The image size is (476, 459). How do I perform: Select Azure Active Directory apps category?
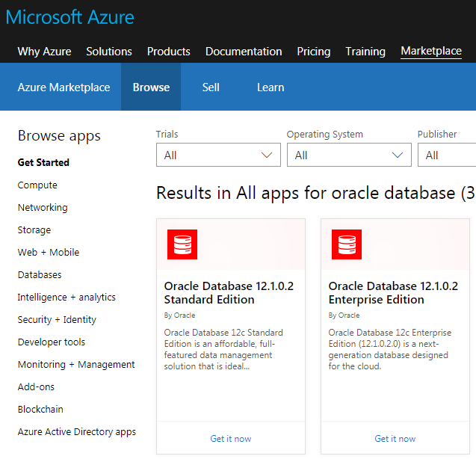coord(77,431)
